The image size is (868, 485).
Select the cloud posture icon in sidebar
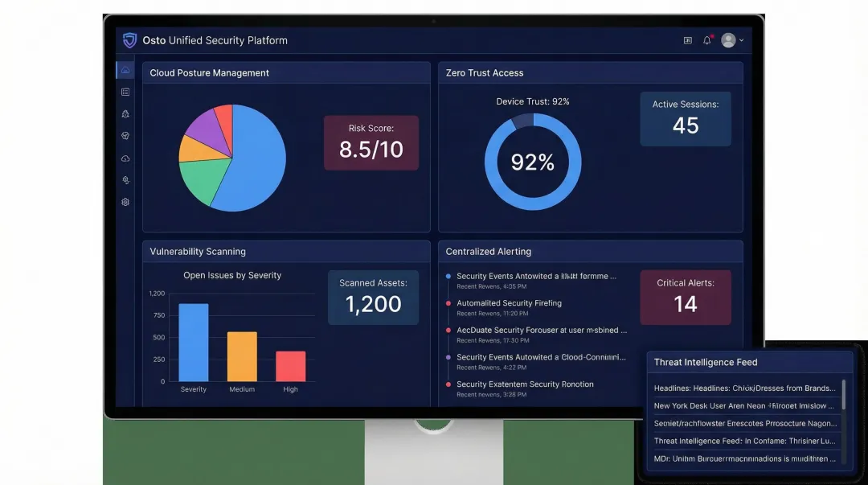tap(125, 70)
